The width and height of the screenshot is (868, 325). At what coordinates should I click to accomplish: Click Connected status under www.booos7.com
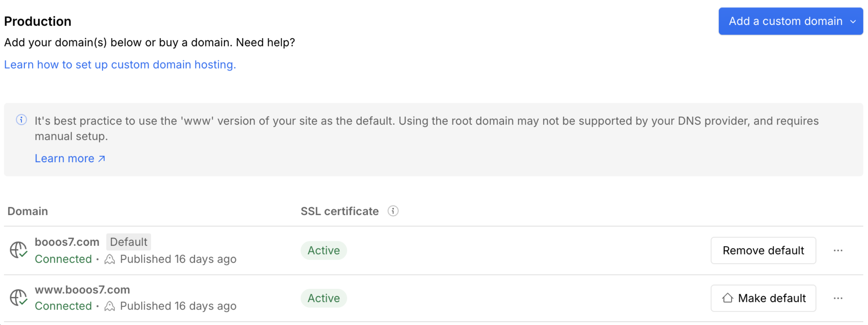click(x=63, y=306)
